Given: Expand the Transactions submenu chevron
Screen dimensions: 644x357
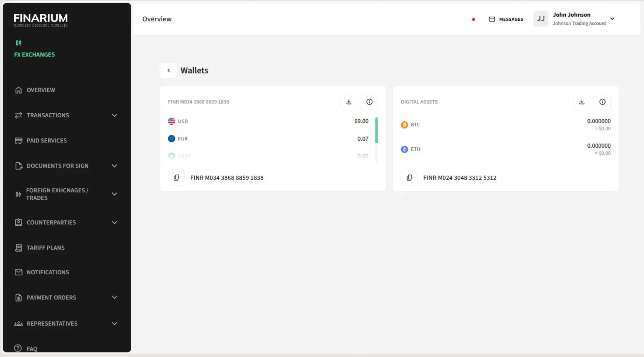Looking at the screenshot, I should [x=115, y=115].
